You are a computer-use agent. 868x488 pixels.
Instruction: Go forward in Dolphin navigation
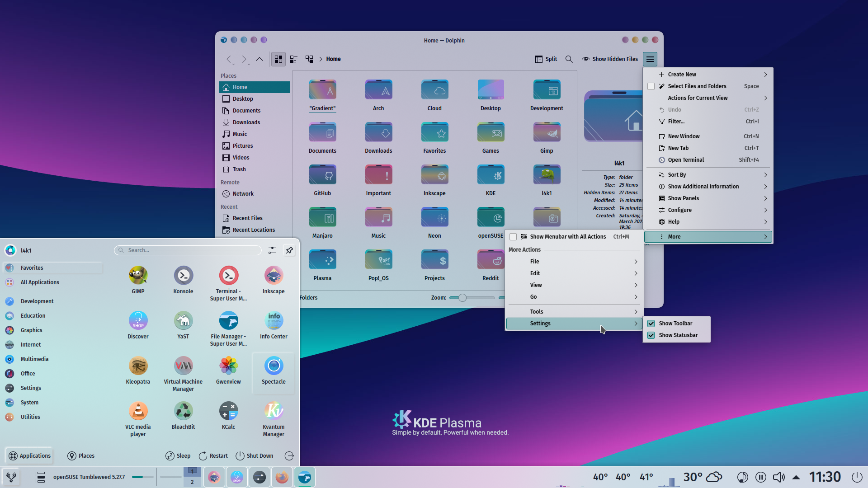tap(244, 59)
